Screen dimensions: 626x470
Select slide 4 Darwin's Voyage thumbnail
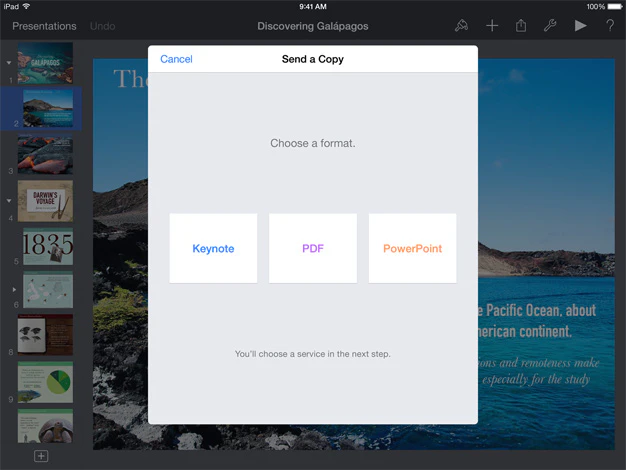45,201
